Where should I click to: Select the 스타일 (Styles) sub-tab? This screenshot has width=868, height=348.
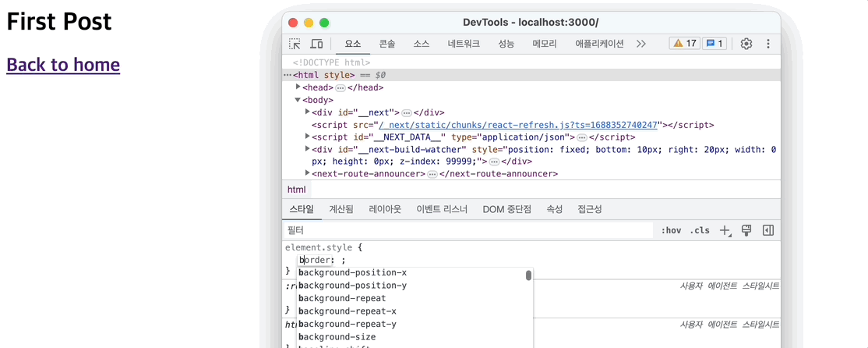[x=302, y=209]
